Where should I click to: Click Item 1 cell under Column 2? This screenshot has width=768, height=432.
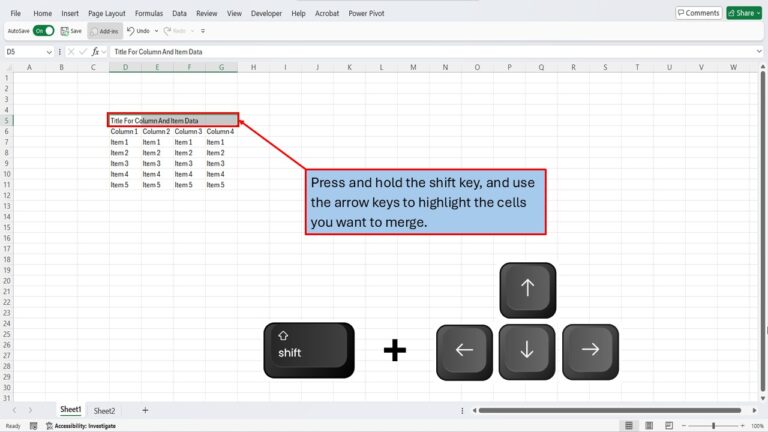click(157, 142)
